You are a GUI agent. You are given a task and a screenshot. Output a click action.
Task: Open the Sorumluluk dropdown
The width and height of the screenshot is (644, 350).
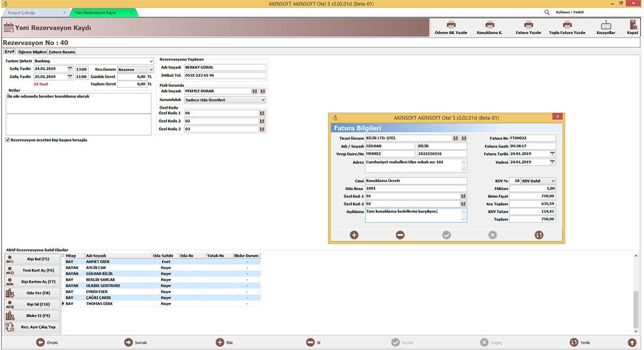coord(263,100)
